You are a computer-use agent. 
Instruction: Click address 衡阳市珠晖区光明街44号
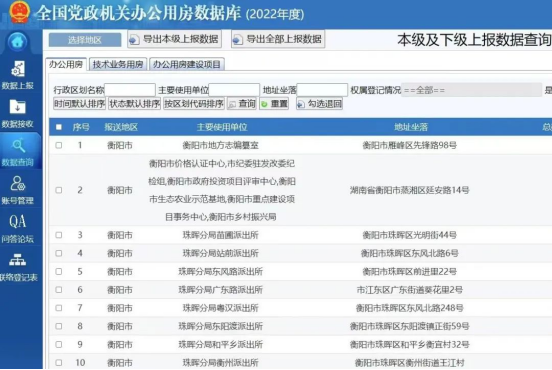click(409, 235)
